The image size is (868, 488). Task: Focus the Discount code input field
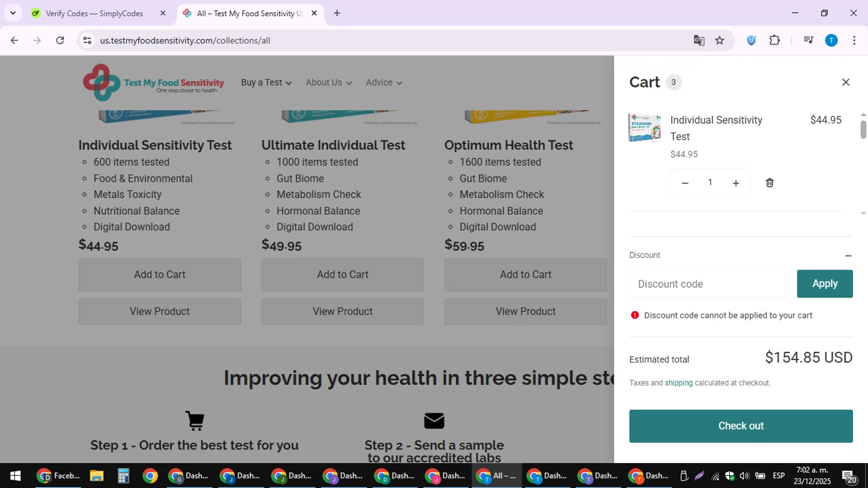click(709, 284)
